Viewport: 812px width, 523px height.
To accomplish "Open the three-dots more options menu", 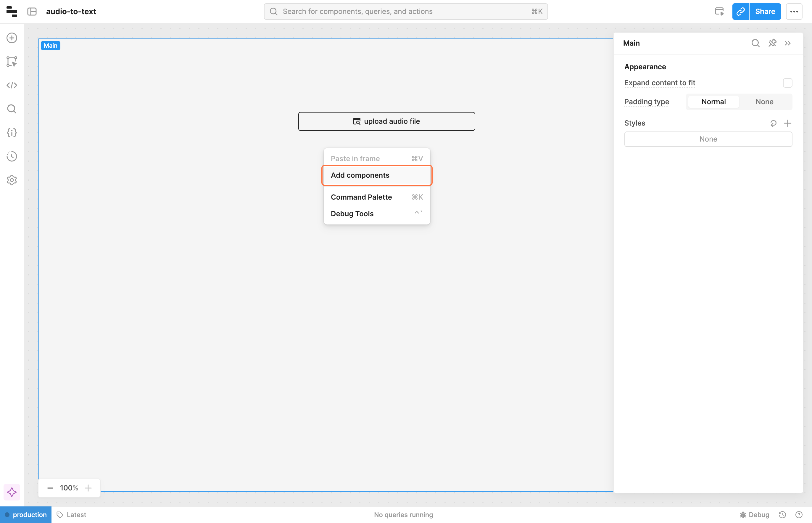I will tap(794, 12).
